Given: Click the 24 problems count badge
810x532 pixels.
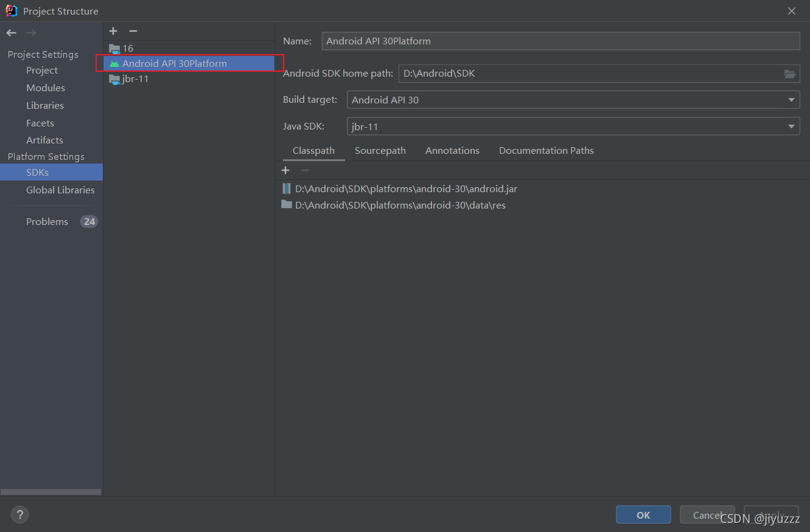Looking at the screenshot, I should pyautogui.click(x=89, y=221).
